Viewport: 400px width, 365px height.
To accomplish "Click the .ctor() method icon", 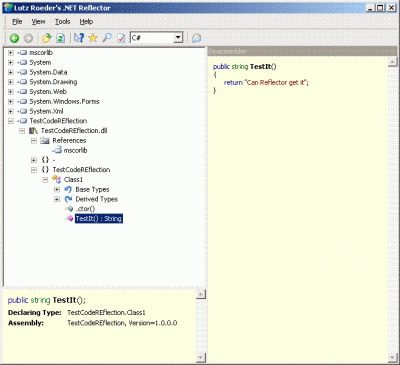I will 69,209.
